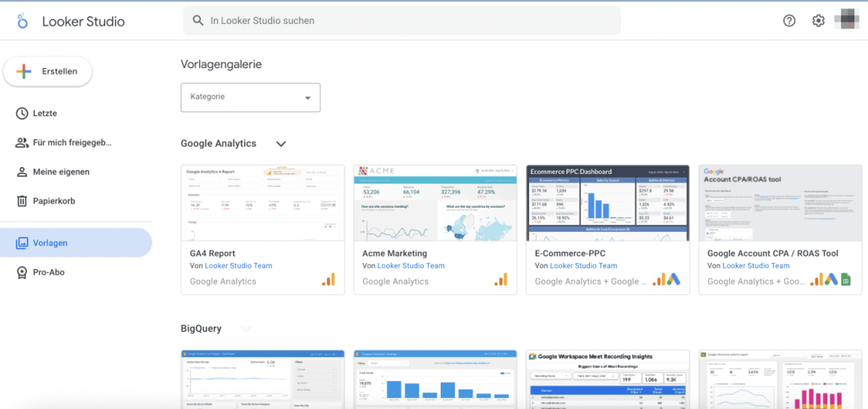Click the Google Analytics icon on Acme Marketing card
This screenshot has height=409, width=868.
tap(501, 279)
